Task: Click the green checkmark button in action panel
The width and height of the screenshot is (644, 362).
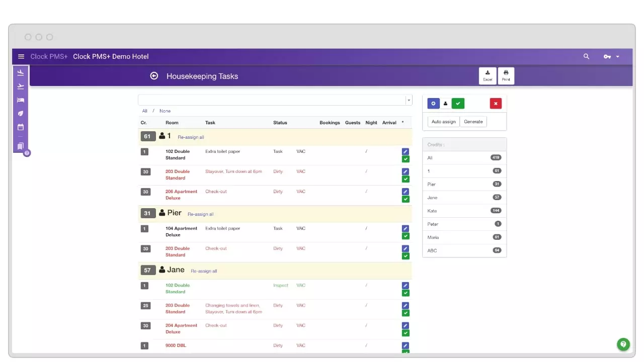Action: 458,104
